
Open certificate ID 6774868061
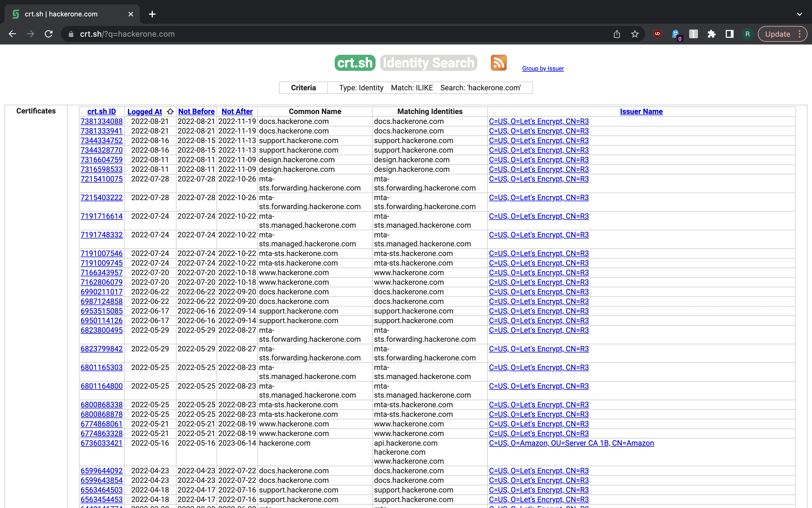tap(102, 424)
